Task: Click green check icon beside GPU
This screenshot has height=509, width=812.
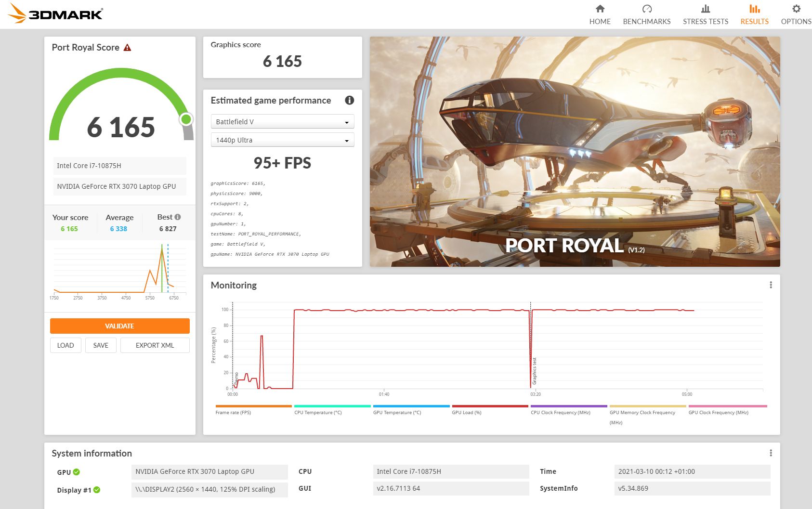Action: [77, 472]
